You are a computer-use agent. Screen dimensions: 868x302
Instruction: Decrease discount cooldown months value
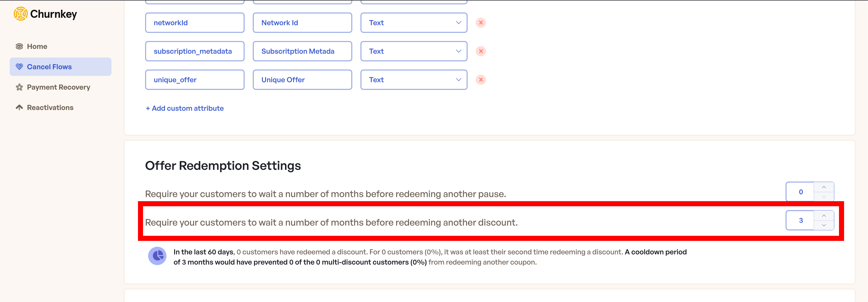tap(823, 225)
